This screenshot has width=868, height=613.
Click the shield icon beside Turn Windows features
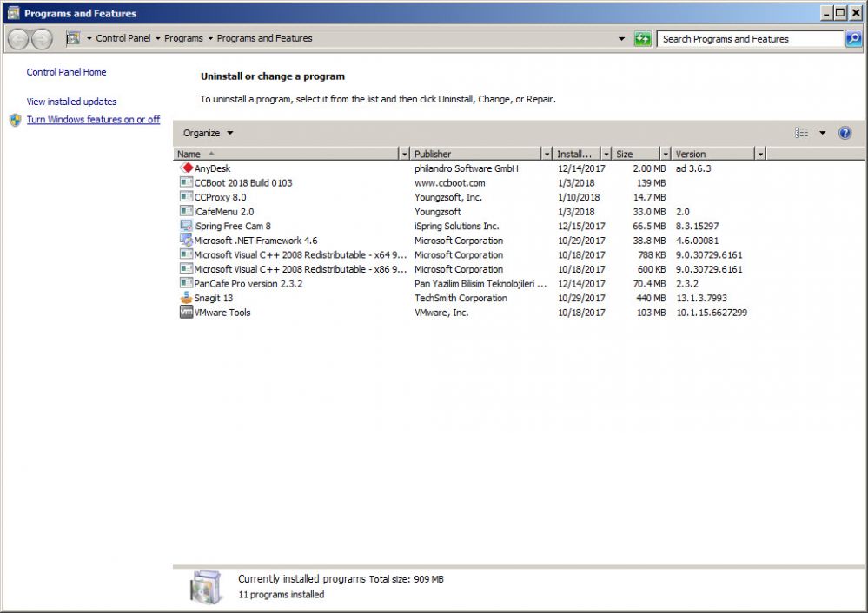point(16,120)
